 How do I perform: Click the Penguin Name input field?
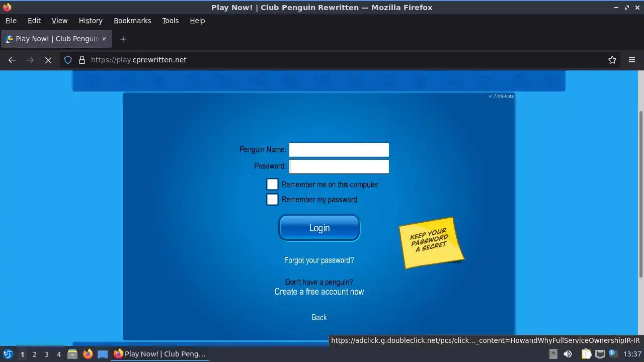pyautogui.click(x=339, y=150)
